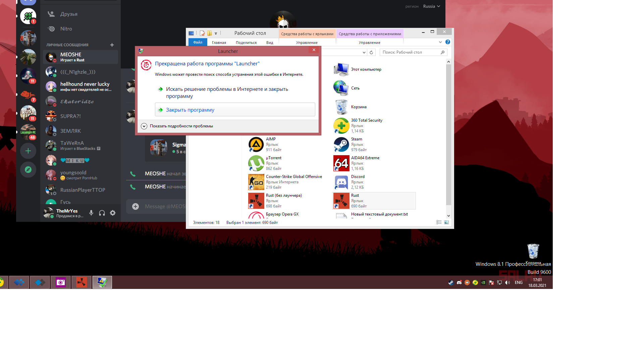Click the scroll down arrow in Explorer
The image size is (644, 362).
coord(448,216)
